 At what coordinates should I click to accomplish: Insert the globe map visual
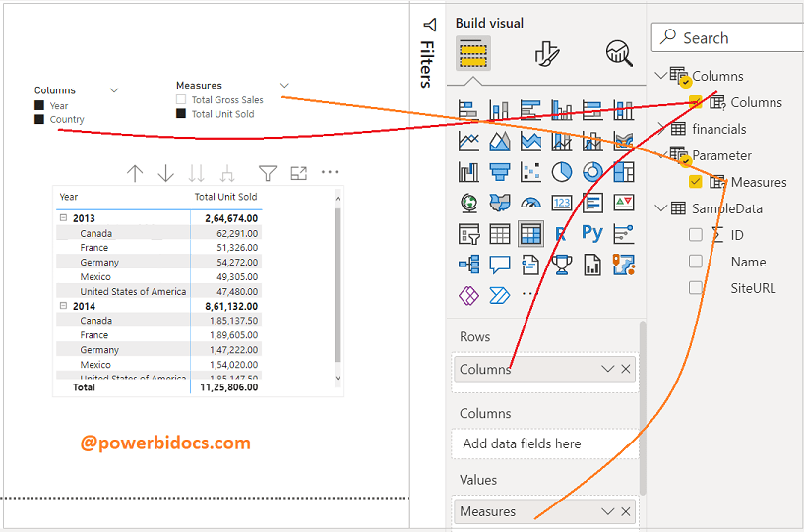point(468,203)
